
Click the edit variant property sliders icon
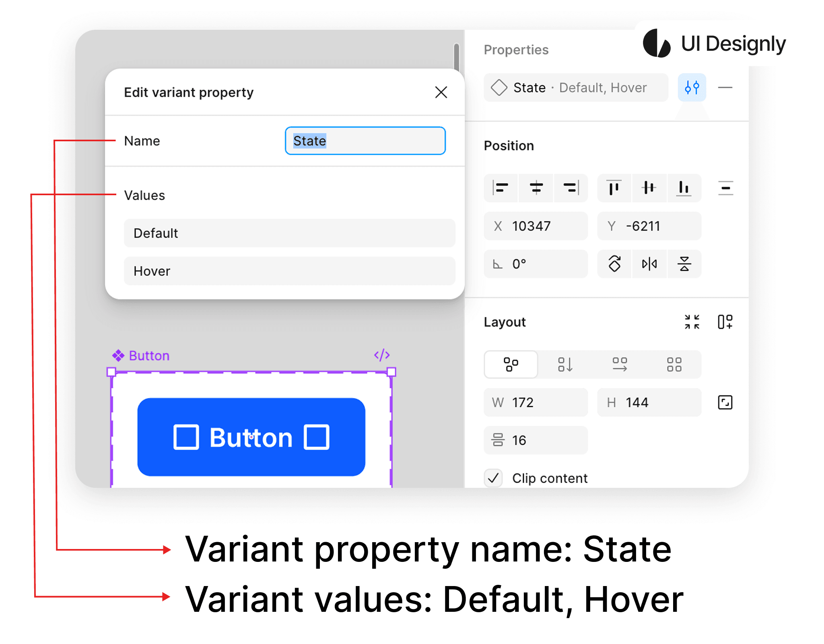692,87
